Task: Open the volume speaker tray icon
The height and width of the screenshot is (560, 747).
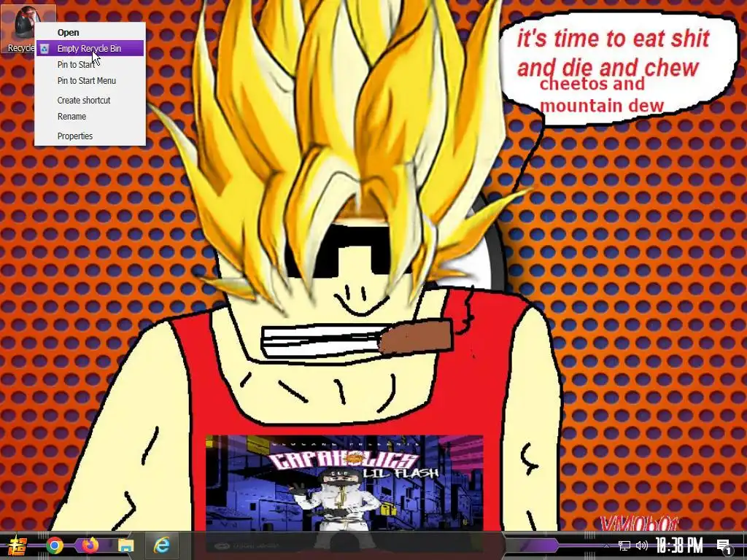Action: 642,545
